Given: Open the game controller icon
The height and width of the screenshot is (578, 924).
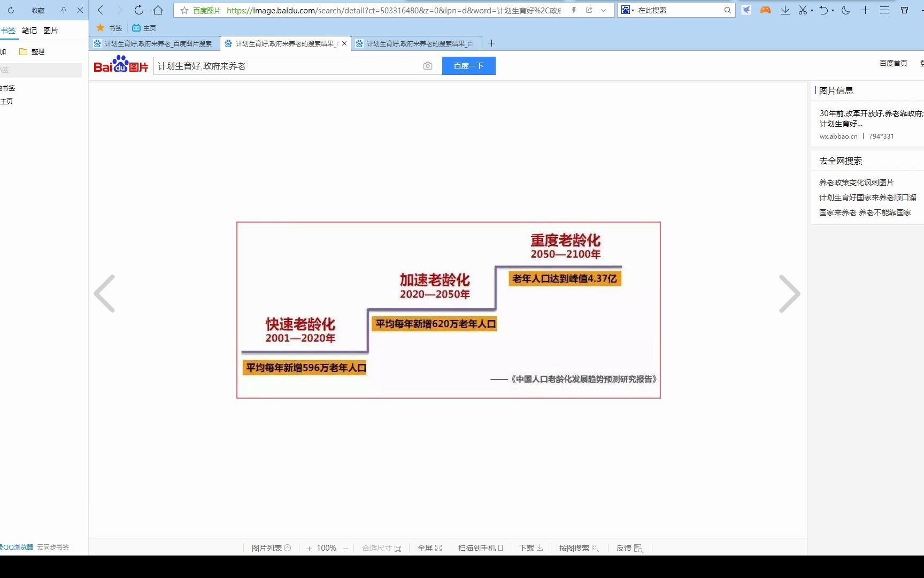Looking at the screenshot, I should (766, 10).
